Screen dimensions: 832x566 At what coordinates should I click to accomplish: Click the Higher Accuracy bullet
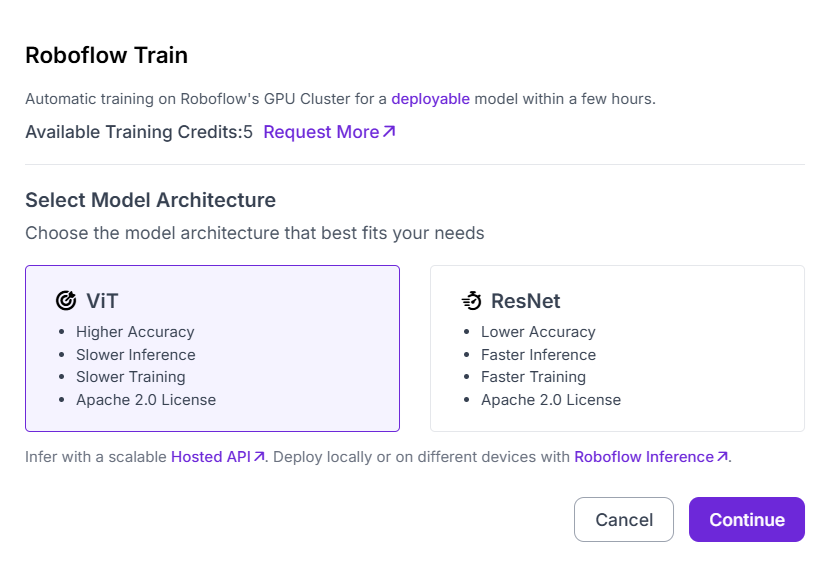(135, 332)
